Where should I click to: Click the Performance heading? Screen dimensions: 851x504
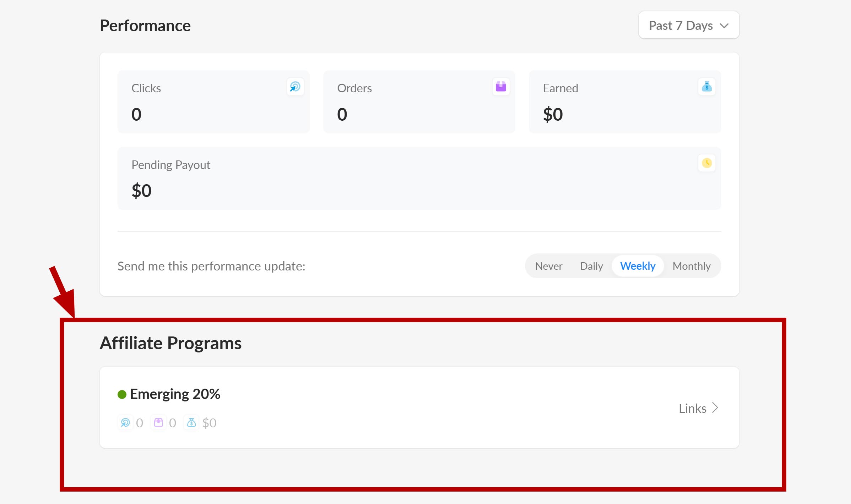pos(145,26)
